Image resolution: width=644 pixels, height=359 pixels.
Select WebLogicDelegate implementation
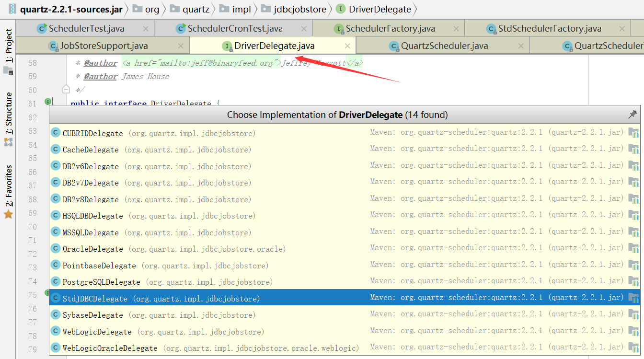tap(345, 331)
